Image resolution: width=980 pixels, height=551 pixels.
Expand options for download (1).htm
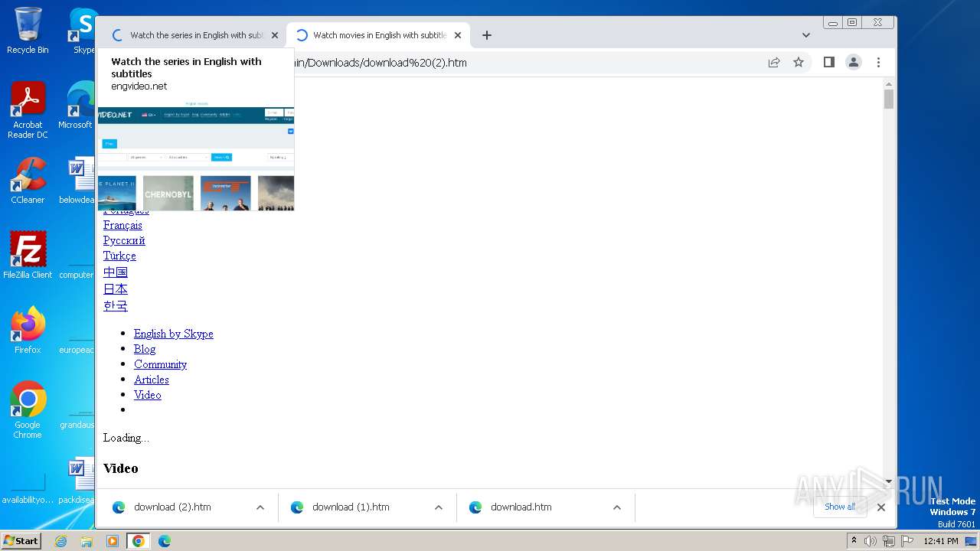coord(439,507)
